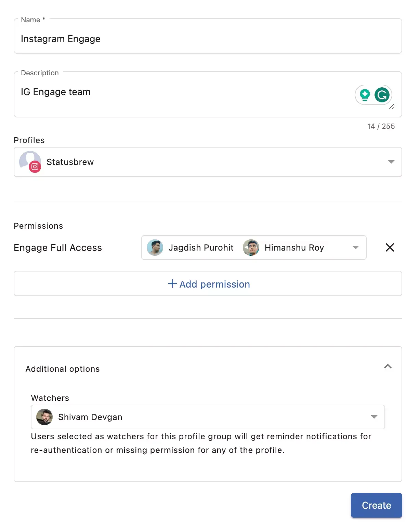Select the Statusbrew profile name text

point(70,162)
